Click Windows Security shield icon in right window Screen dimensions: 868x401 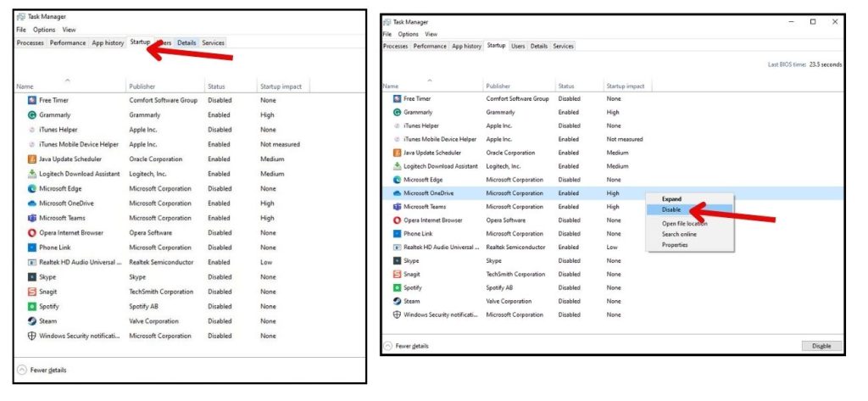click(x=397, y=315)
